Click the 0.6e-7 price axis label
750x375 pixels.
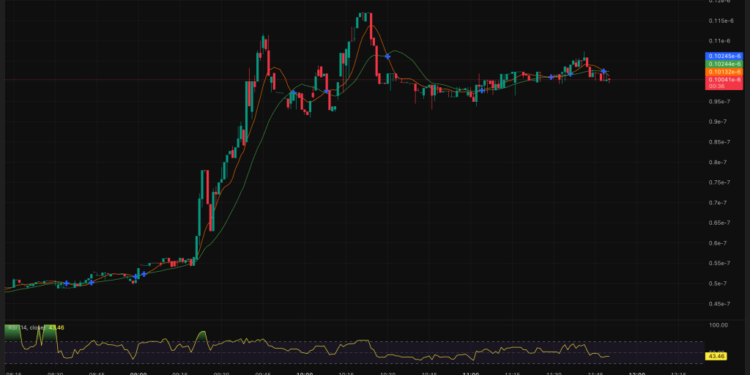717,243
